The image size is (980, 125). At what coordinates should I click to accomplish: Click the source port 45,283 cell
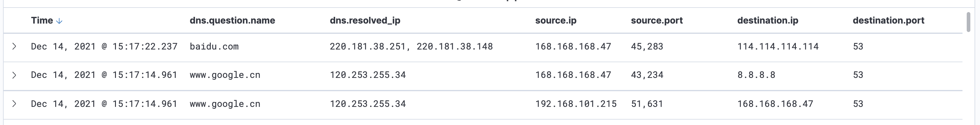[x=647, y=46]
